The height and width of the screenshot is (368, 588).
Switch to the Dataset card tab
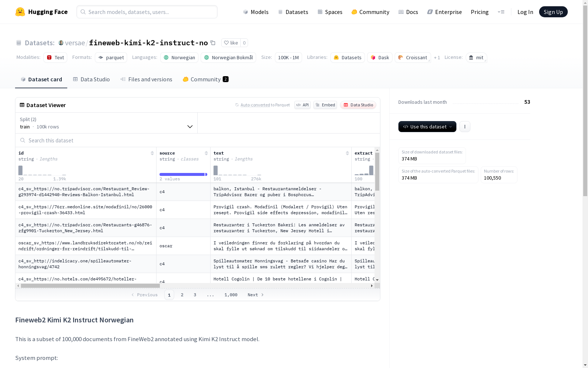41,79
